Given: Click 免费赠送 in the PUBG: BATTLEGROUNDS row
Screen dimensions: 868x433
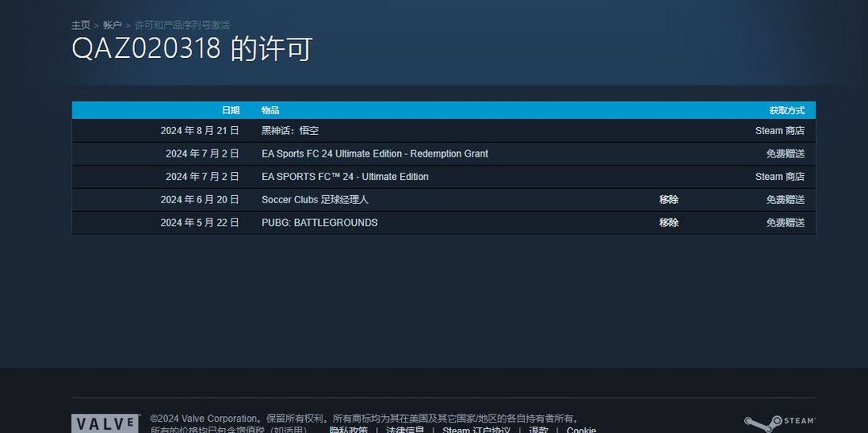Looking at the screenshot, I should [x=785, y=223].
